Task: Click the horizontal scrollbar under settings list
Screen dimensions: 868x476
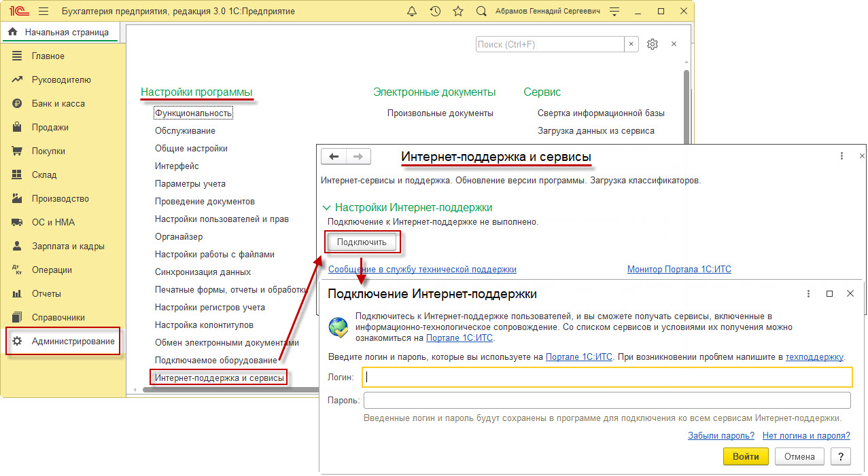Action: coord(224,390)
